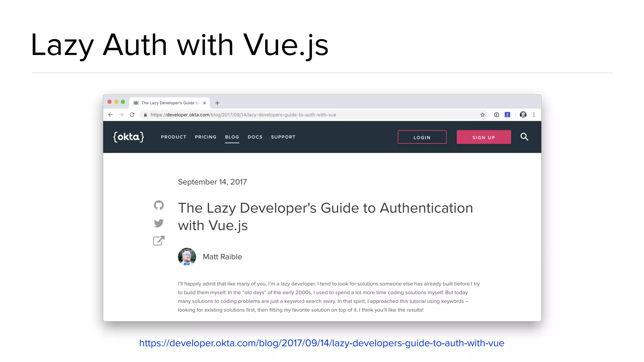Click the Twitter bird icon
Screen dimensions: 644x362
click(159, 223)
